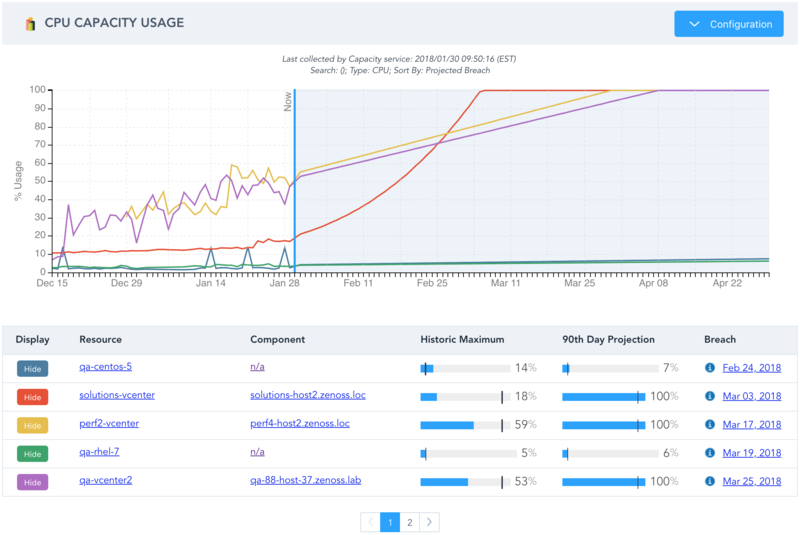Click info icon beside Mar 19, 2018 breach

tap(710, 452)
